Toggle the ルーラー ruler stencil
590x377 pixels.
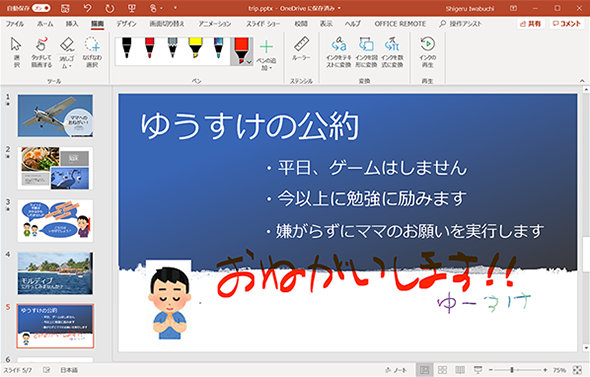pos(301,49)
